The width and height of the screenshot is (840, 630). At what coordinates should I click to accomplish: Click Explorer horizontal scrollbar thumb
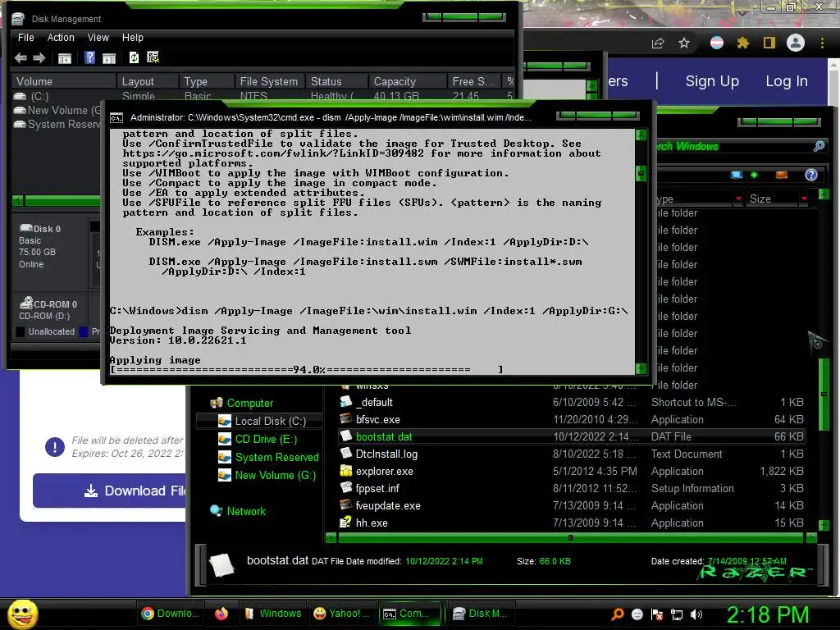pos(571,537)
